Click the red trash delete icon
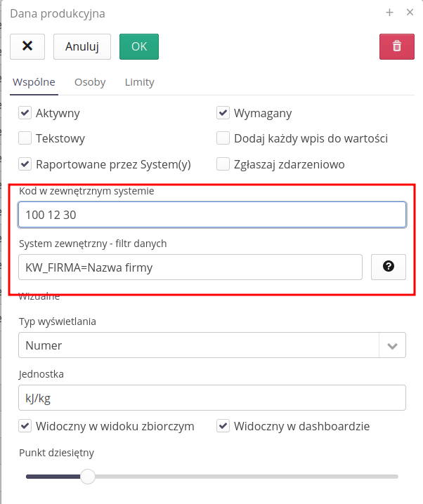 (x=397, y=46)
